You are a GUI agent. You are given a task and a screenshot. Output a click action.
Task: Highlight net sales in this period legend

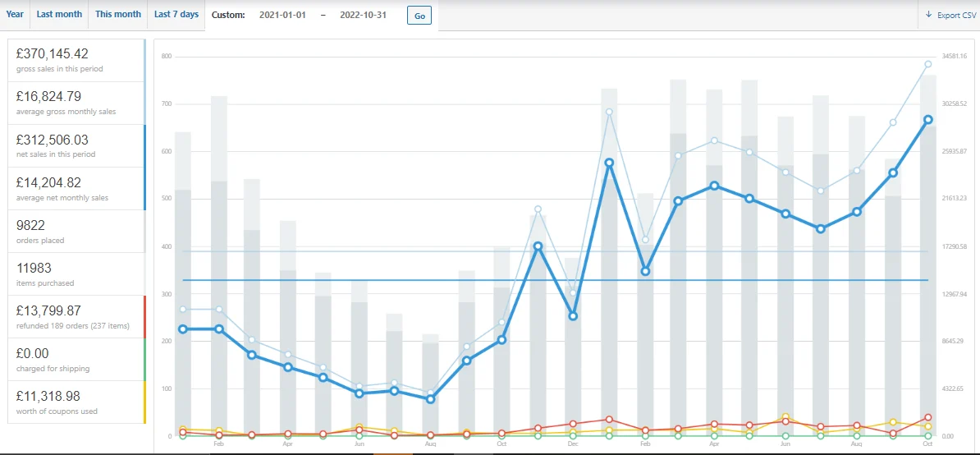[x=76, y=145]
